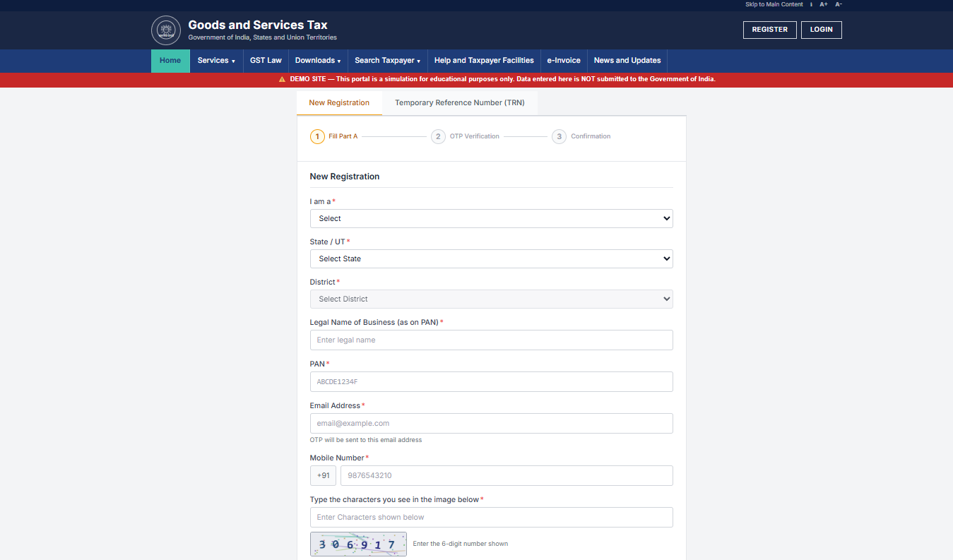This screenshot has width=953, height=560.
Task: Focus the Mobile Number field
Action: (x=507, y=476)
